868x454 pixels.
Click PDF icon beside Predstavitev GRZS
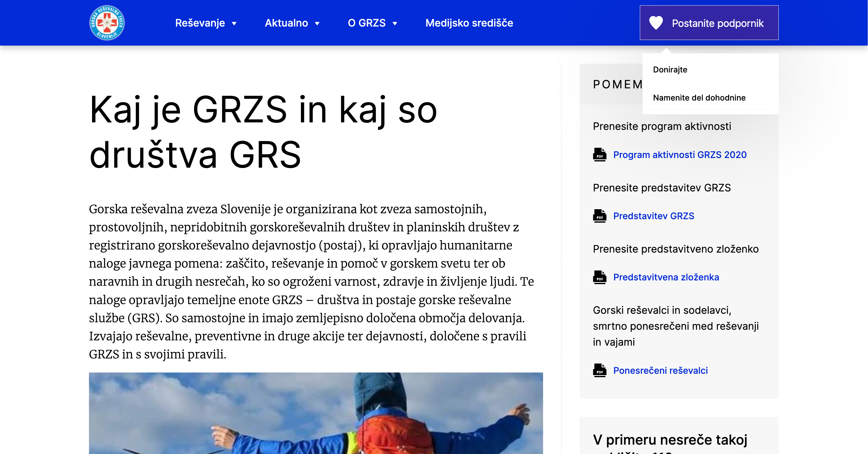[x=600, y=216]
